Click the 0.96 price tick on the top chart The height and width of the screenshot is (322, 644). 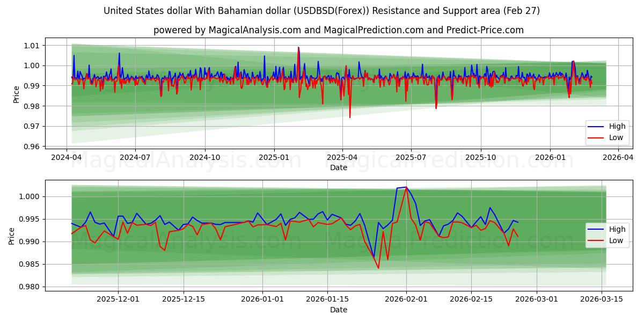click(x=32, y=147)
